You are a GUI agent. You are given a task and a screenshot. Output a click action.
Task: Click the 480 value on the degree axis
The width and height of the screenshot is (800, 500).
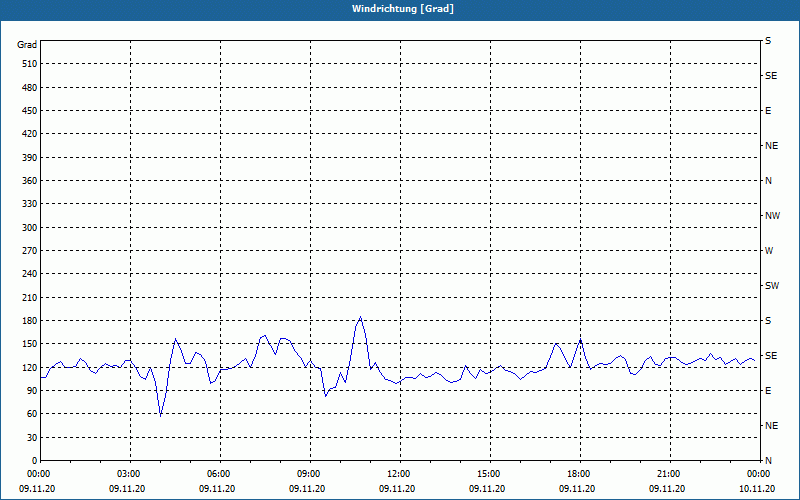click(29, 88)
